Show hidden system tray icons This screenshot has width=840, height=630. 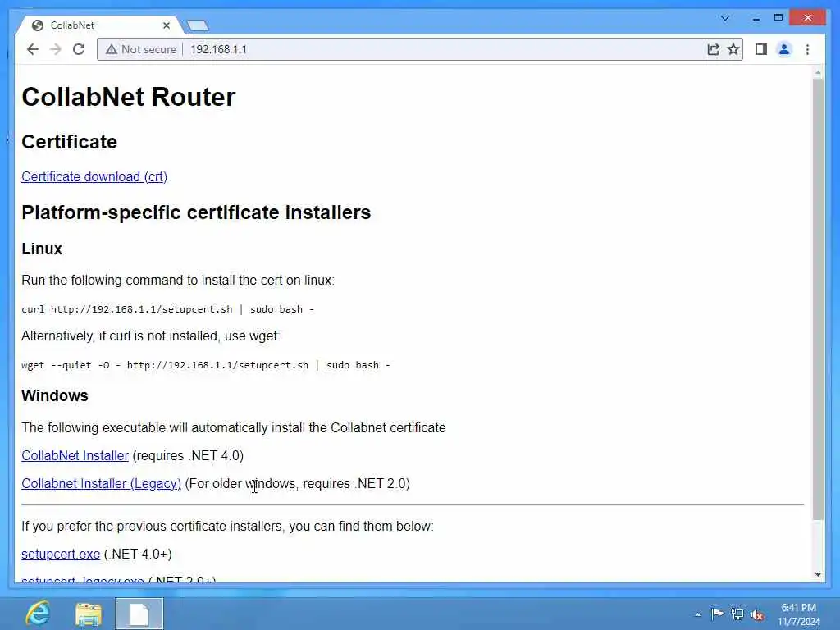click(x=697, y=614)
